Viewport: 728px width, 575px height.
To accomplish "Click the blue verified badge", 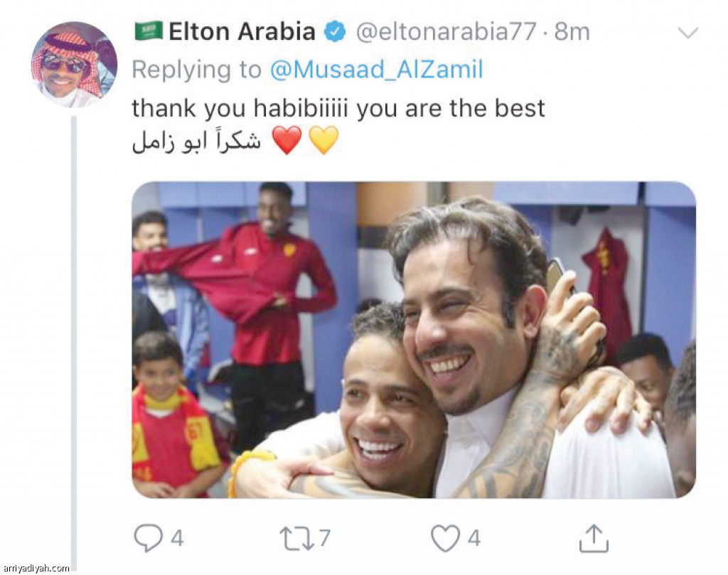I will [334, 32].
